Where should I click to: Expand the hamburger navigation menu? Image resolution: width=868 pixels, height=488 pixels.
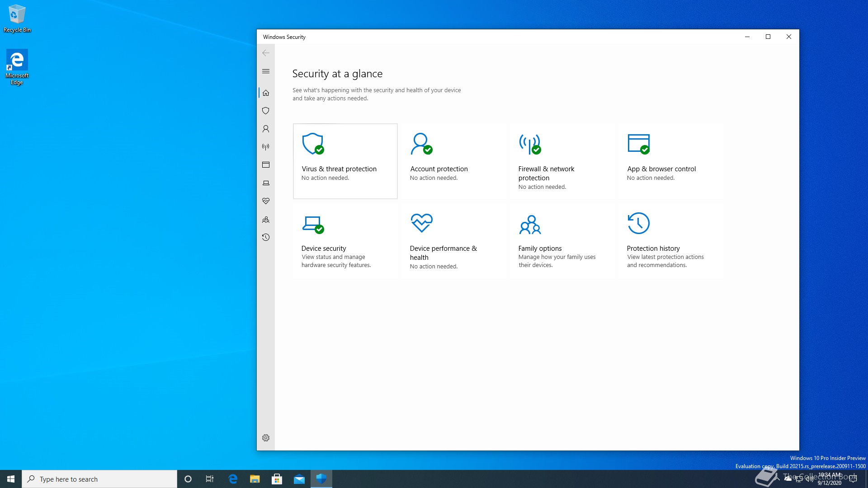click(x=266, y=71)
